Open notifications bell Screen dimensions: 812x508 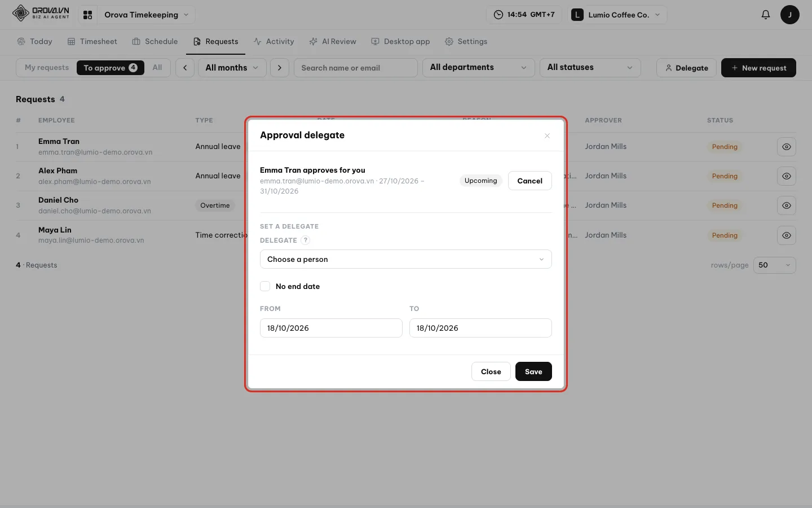(765, 15)
